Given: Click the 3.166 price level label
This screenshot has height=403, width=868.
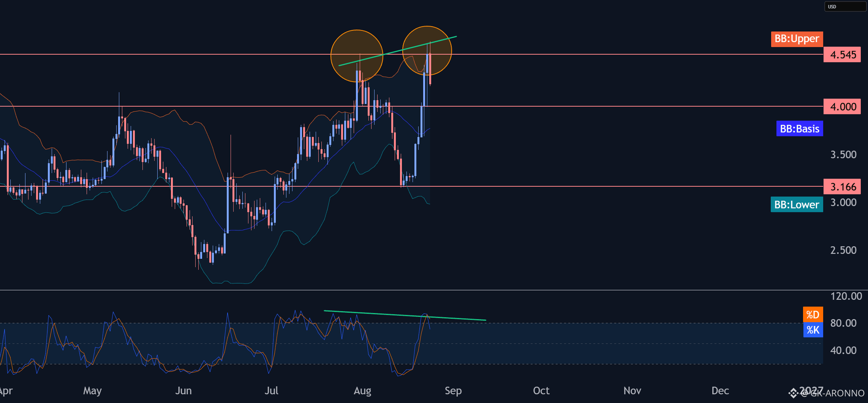Looking at the screenshot, I should 842,187.
